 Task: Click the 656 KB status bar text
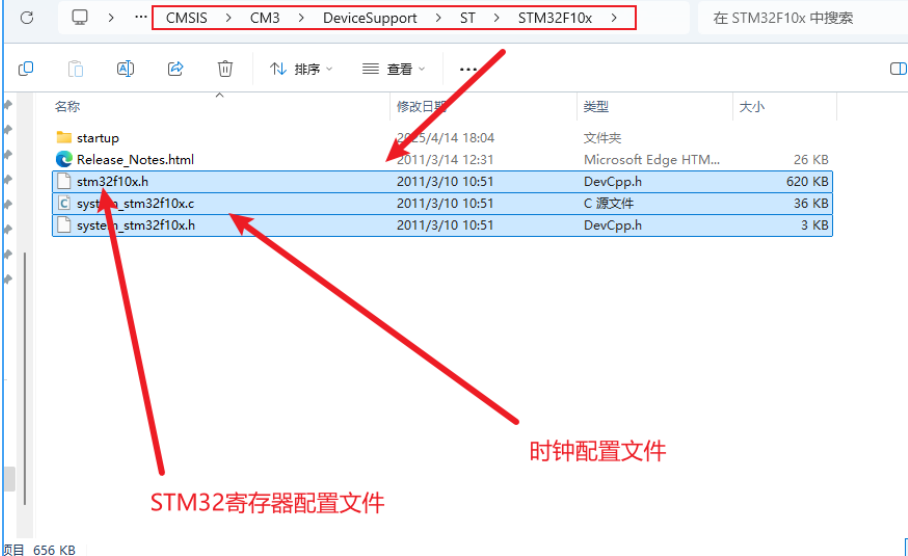click(x=54, y=550)
